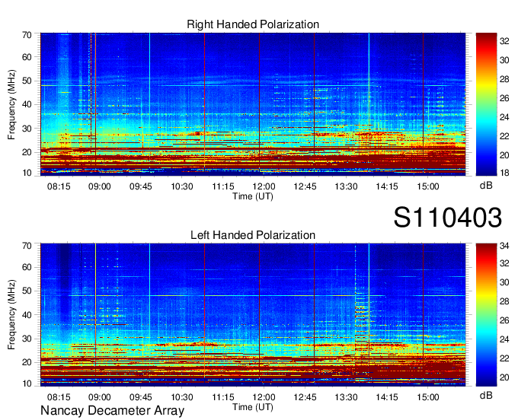Click the 10:30 tick on upper time axis
The width and height of the screenshot is (518, 420).
click(182, 186)
